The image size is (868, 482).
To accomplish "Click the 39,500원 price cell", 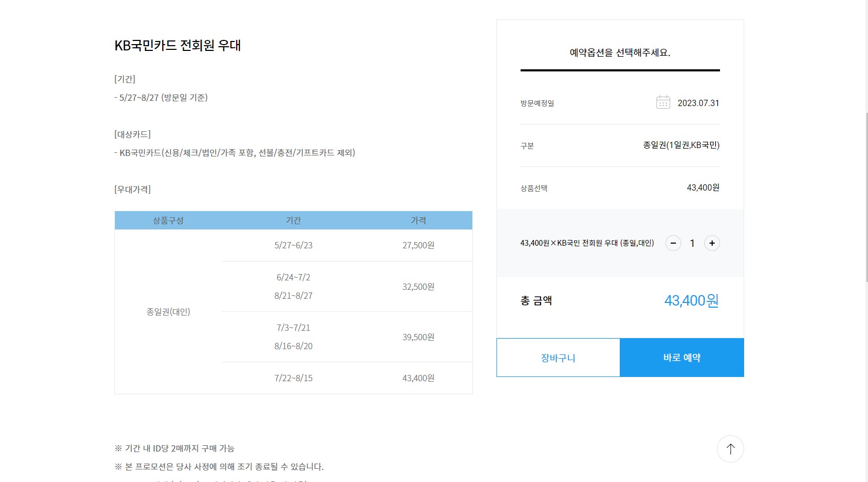I will 418,337.
